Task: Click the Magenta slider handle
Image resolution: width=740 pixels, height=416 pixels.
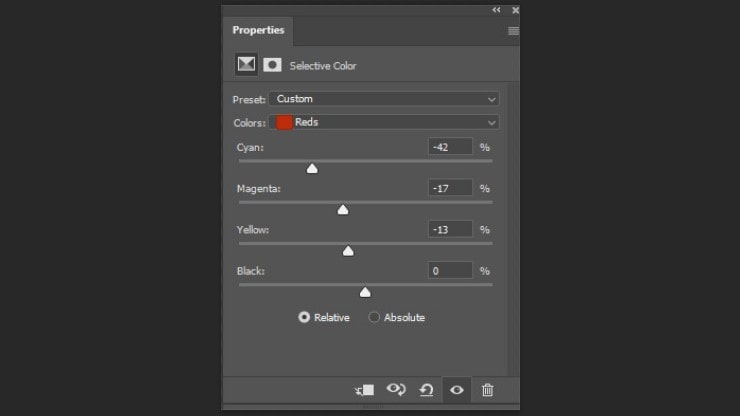Action: pyautogui.click(x=343, y=210)
